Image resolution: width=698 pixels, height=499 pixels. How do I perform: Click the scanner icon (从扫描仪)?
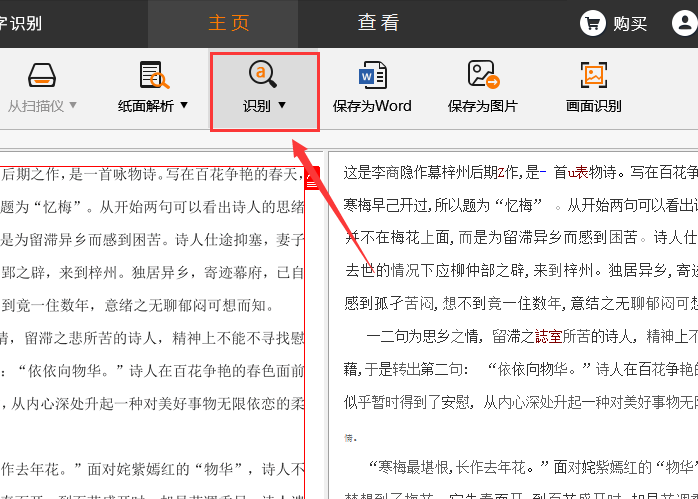42,76
